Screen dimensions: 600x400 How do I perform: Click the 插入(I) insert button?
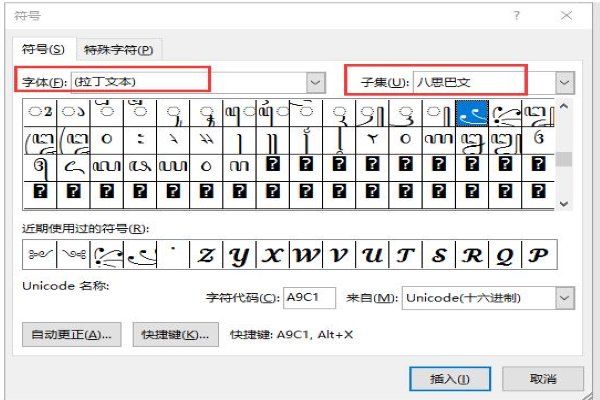[450, 379]
